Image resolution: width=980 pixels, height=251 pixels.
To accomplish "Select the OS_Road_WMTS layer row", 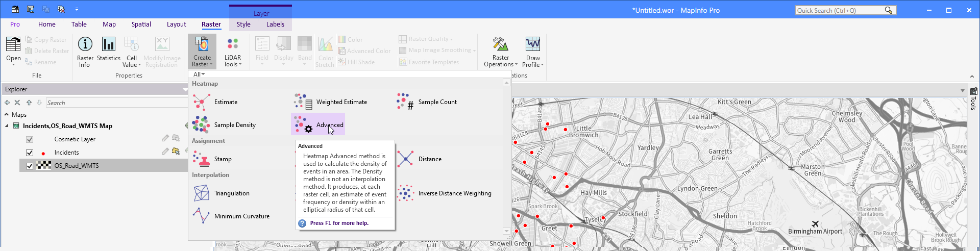I will coord(104,165).
